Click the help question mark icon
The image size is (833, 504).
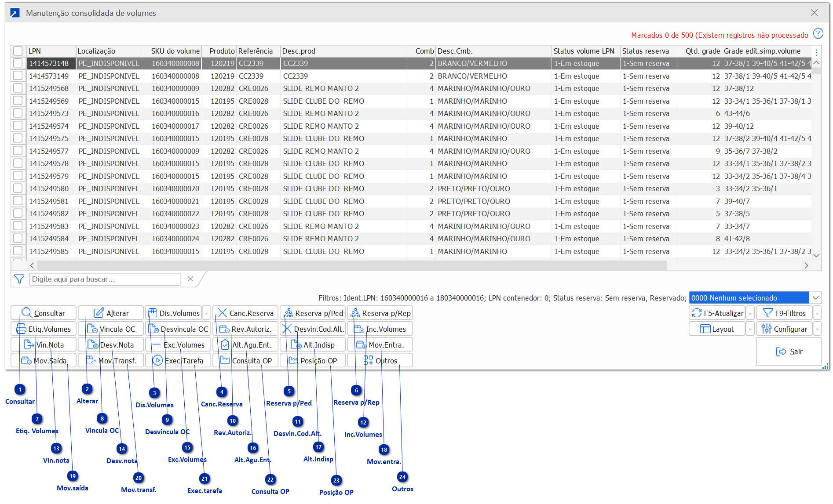(818, 34)
